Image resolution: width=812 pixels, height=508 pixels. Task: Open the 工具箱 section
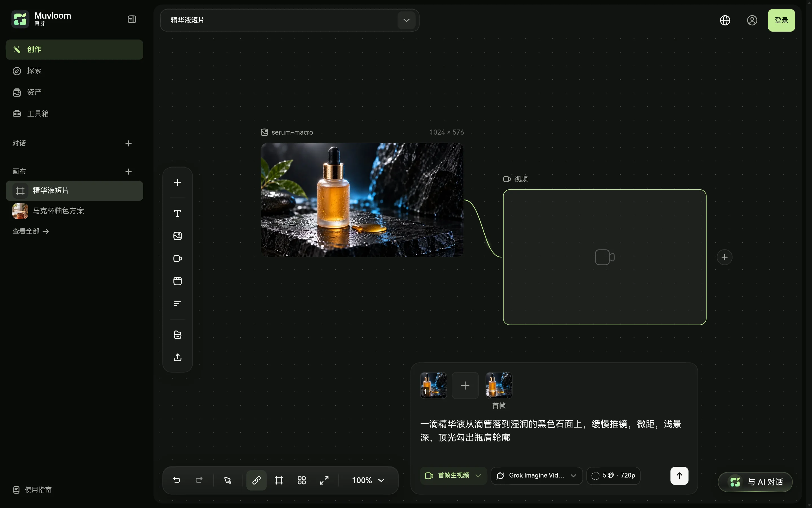pyautogui.click(x=74, y=113)
